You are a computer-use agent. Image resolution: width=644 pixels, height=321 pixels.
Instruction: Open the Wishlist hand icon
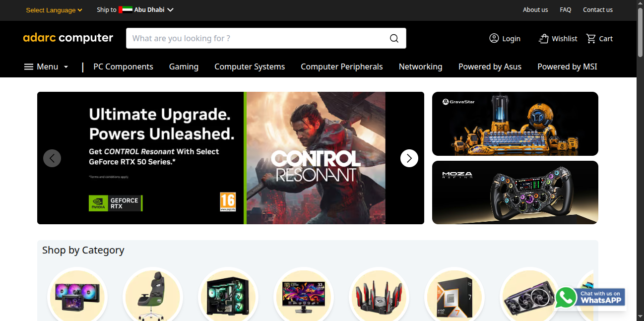point(544,38)
